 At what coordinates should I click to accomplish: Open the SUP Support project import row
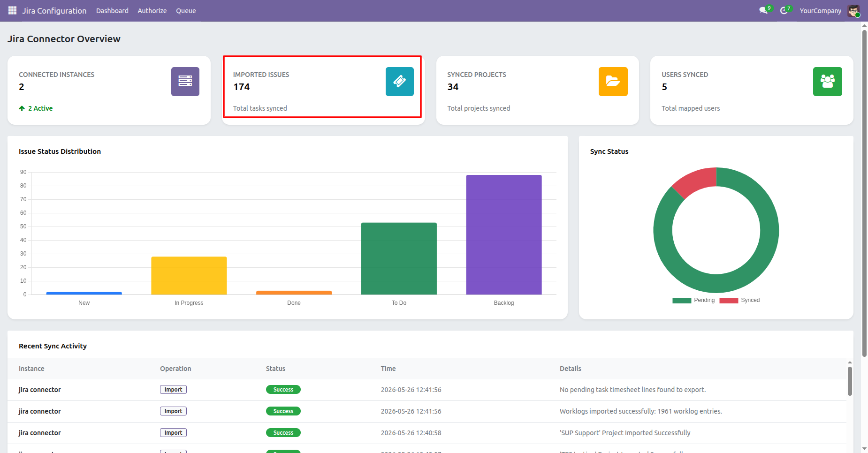pos(427,433)
